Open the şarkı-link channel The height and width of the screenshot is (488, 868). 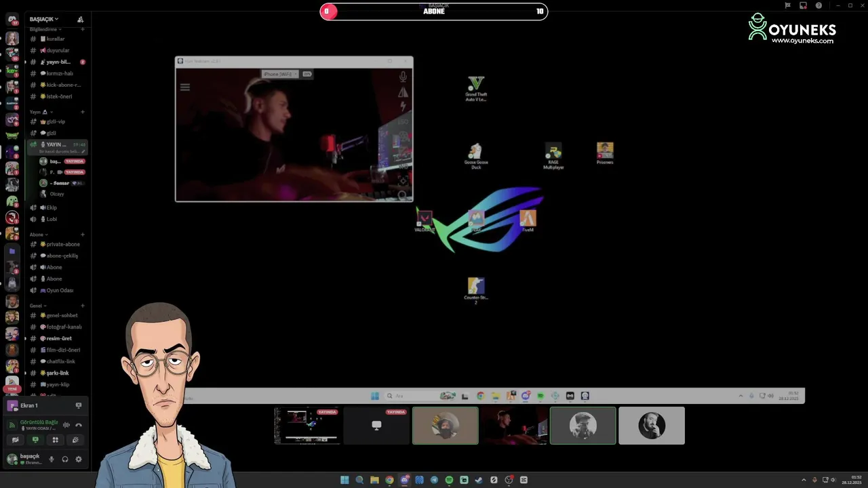(58, 373)
